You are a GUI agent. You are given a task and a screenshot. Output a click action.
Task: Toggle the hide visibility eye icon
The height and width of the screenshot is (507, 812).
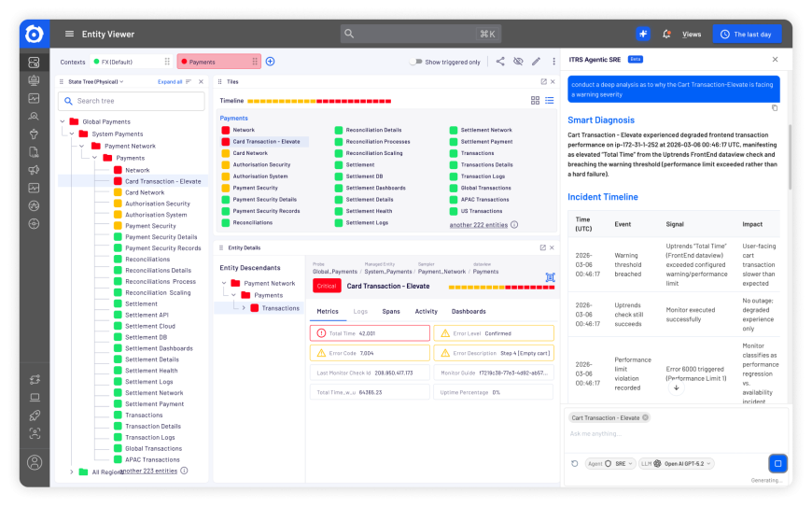518,62
